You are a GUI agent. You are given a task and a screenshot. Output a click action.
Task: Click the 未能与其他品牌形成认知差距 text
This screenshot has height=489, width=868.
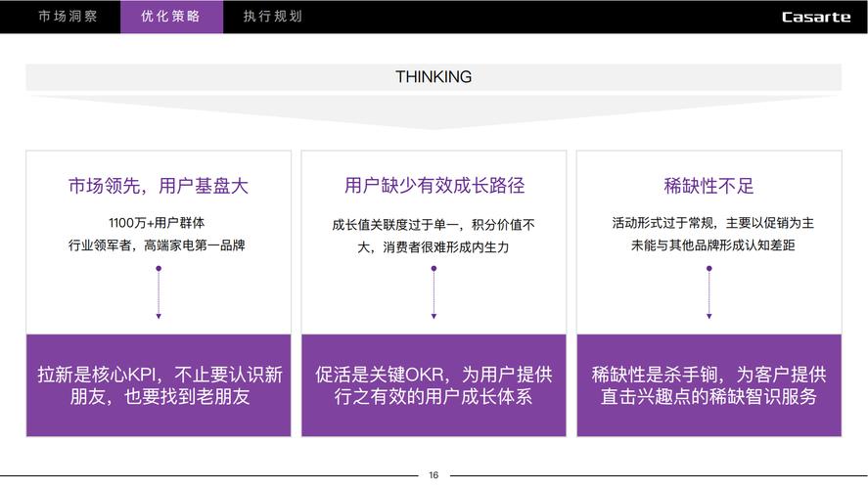(712, 245)
